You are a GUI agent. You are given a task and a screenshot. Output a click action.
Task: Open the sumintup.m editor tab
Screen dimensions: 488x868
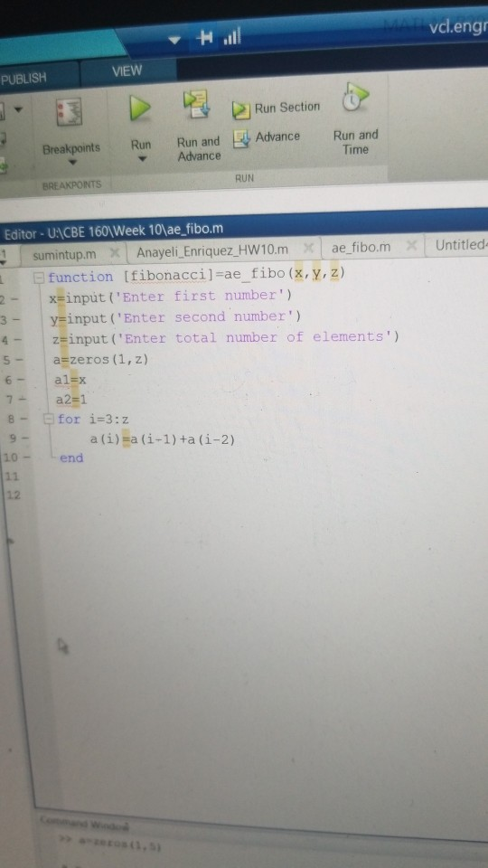point(64,255)
